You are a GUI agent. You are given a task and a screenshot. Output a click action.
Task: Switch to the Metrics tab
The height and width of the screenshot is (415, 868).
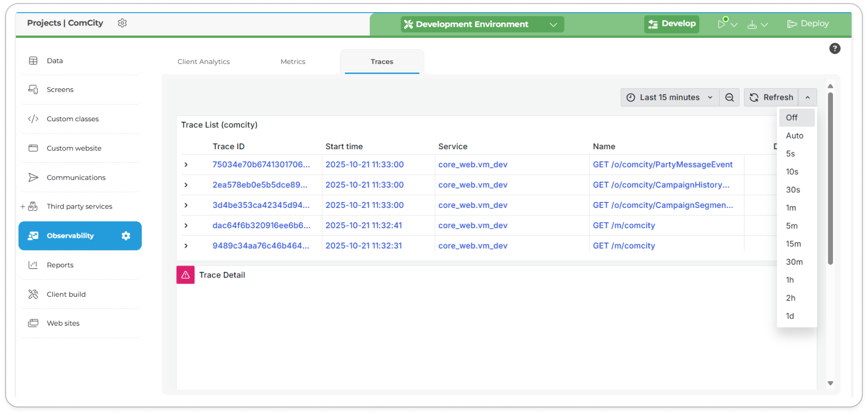click(x=293, y=62)
